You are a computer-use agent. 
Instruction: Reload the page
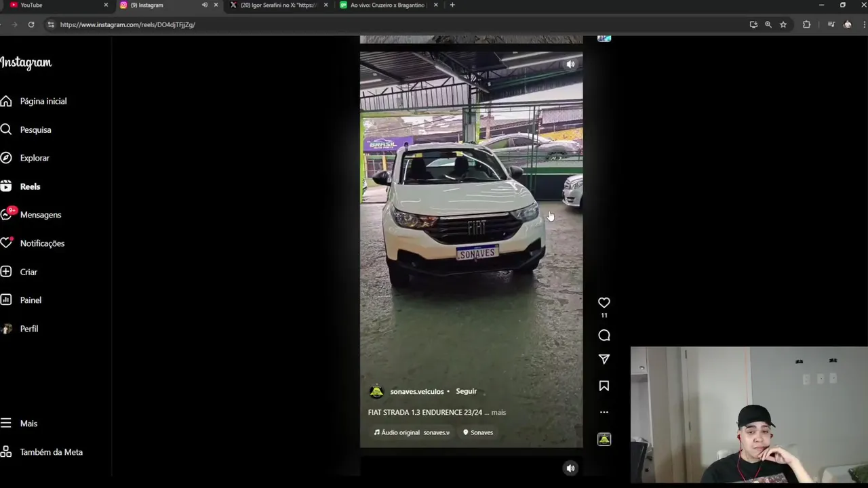[31, 24]
